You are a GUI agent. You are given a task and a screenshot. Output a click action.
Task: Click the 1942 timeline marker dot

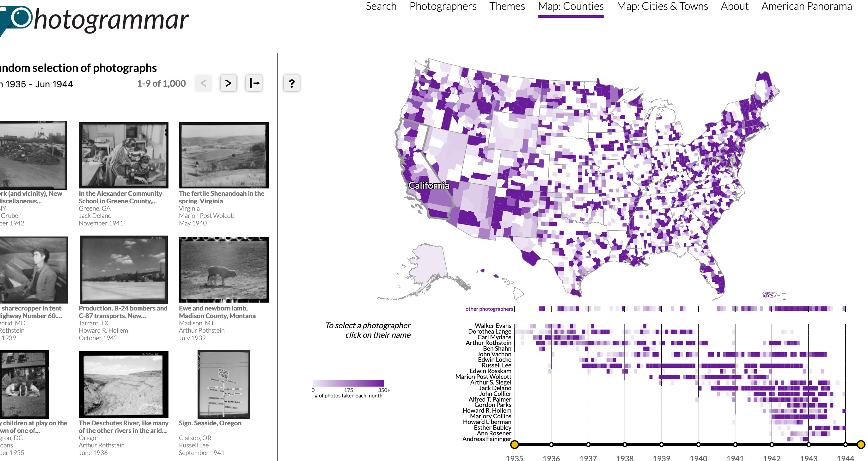click(x=772, y=445)
